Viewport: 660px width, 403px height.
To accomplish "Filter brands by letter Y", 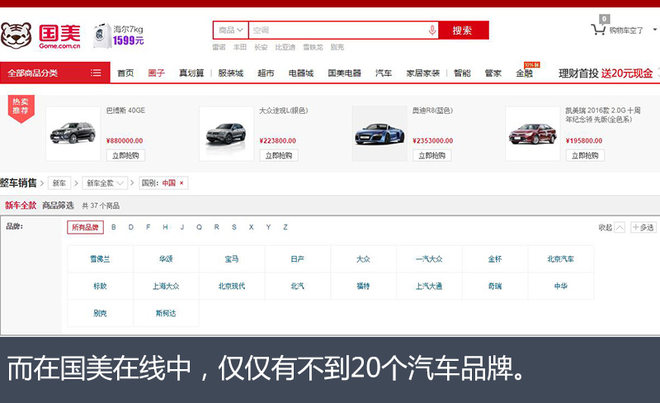I will [x=268, y=227].
